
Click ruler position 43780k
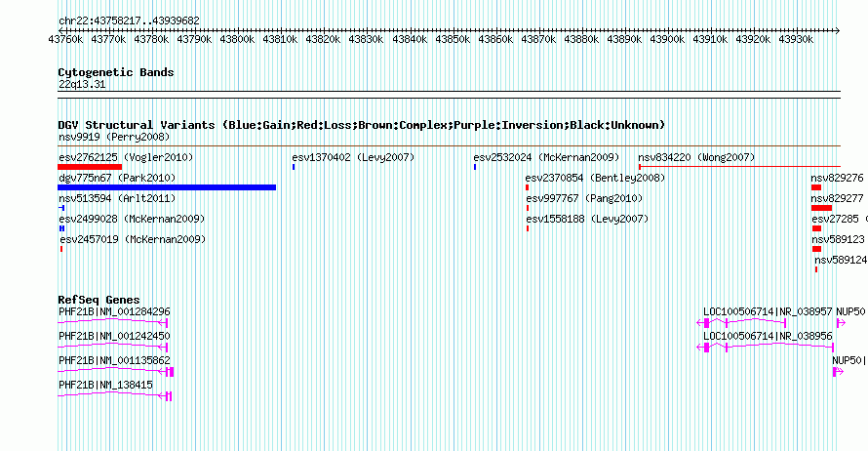click(x=152, y=39)
